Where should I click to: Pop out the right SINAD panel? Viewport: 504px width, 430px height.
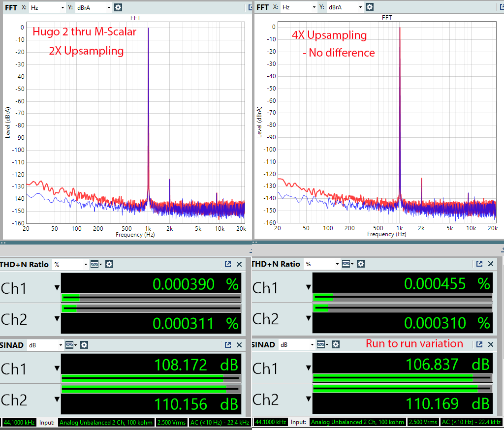click(479, 344)
